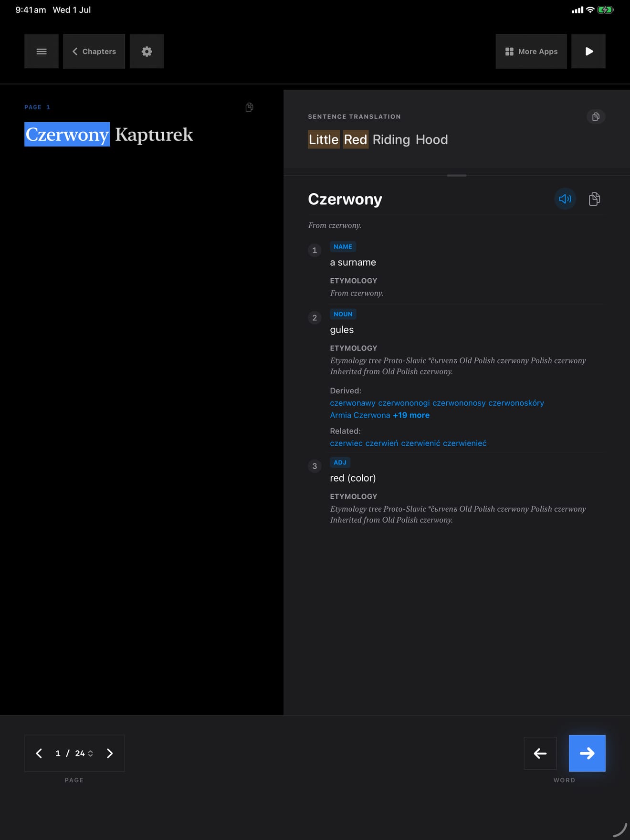Go back to Chapters
Image resolution: width=630 pixels, height=840 pixels.
pyautogui.click(x=94, y=51)
